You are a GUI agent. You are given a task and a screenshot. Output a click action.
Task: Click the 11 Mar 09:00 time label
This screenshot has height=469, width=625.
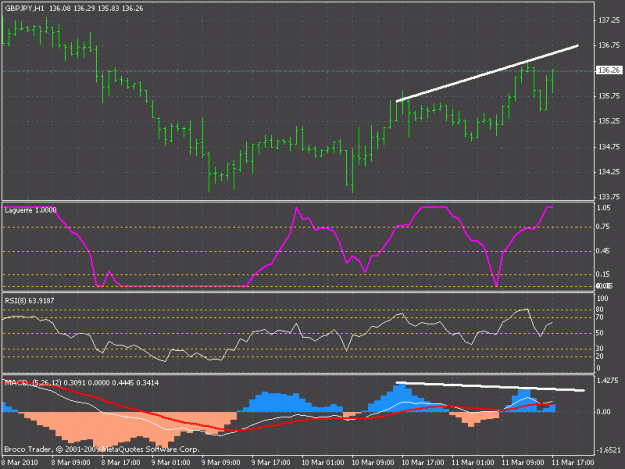click(523, 462)
